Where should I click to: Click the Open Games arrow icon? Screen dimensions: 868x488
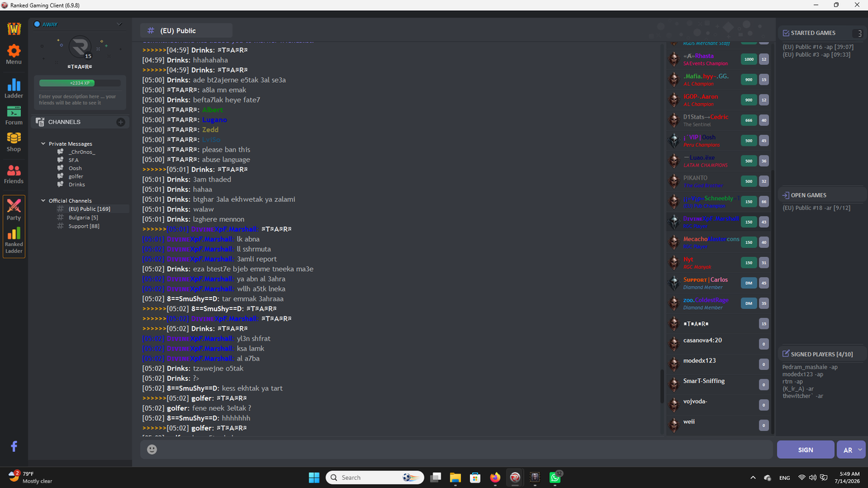click(x=786, y=195)
